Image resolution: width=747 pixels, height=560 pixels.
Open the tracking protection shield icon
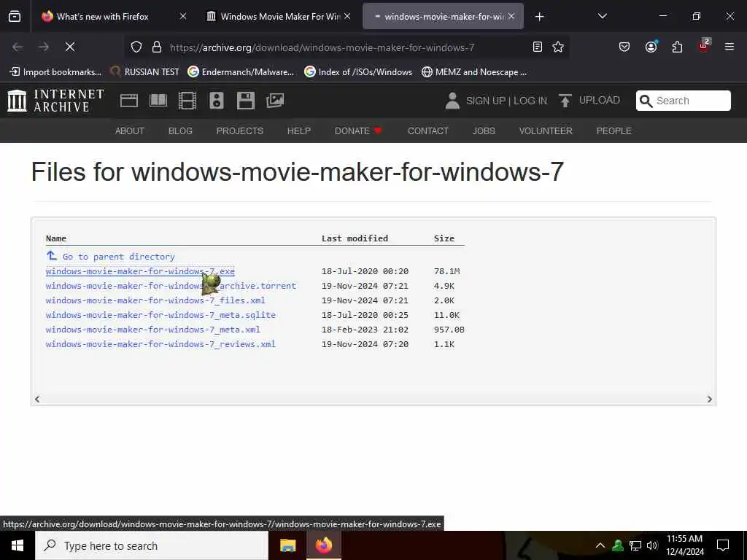136,47
